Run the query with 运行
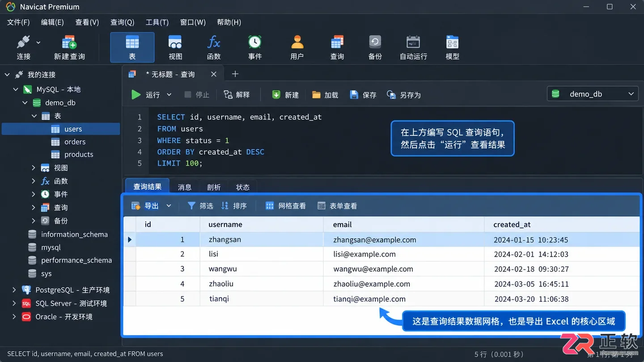Viewport: 644px width, 362px height. click(x=146, y=95)
